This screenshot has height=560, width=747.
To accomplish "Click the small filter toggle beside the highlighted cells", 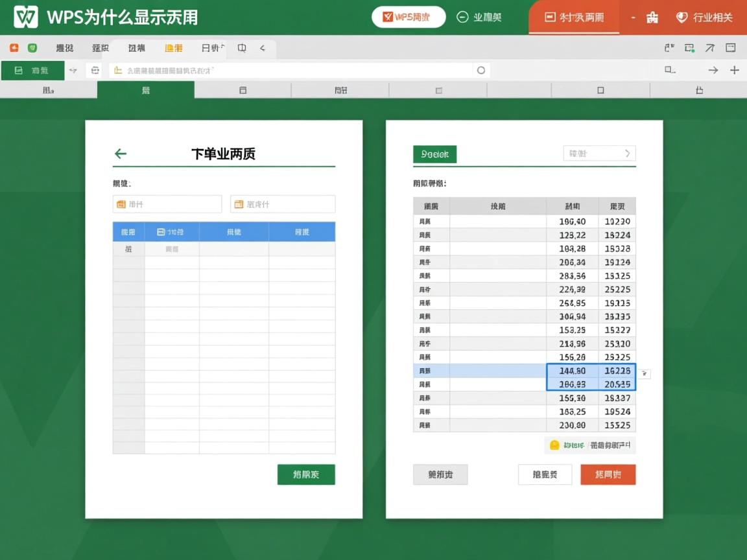I will (x=645, y=373).
